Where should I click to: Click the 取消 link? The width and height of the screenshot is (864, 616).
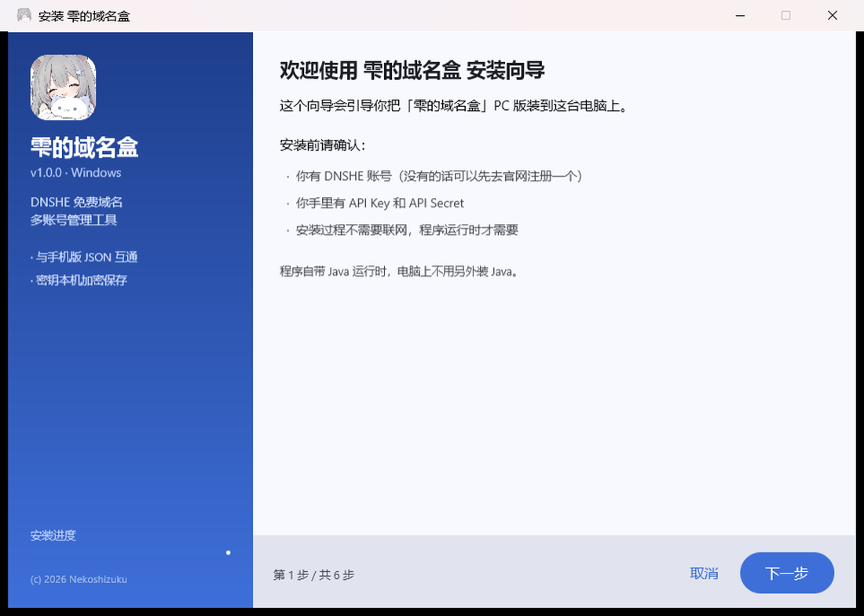coord(705,574)
